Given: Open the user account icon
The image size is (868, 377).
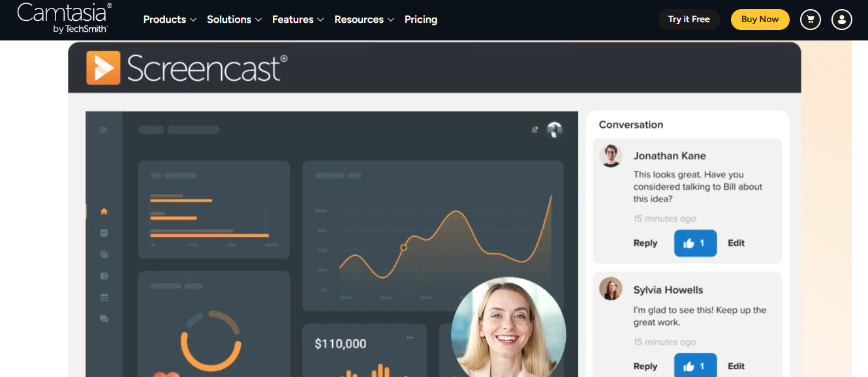Looking at the screenshot, I should click(x=842, y=20).
